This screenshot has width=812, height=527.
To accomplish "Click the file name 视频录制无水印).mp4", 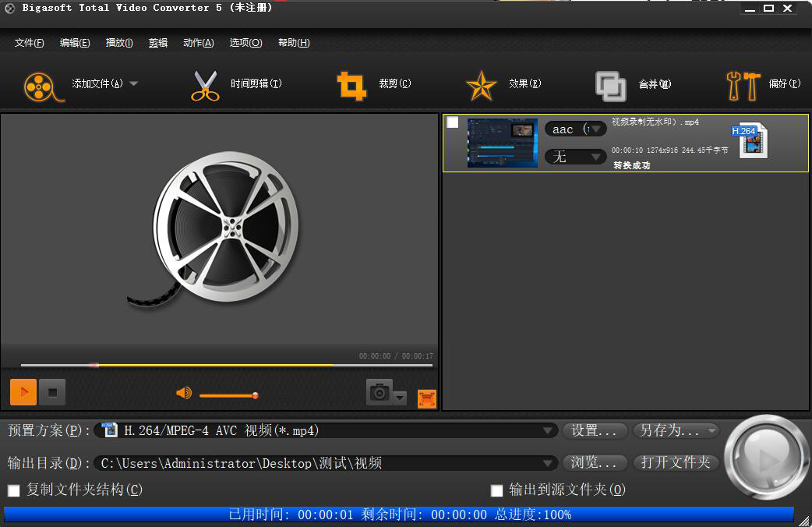I will pos(655,122).
